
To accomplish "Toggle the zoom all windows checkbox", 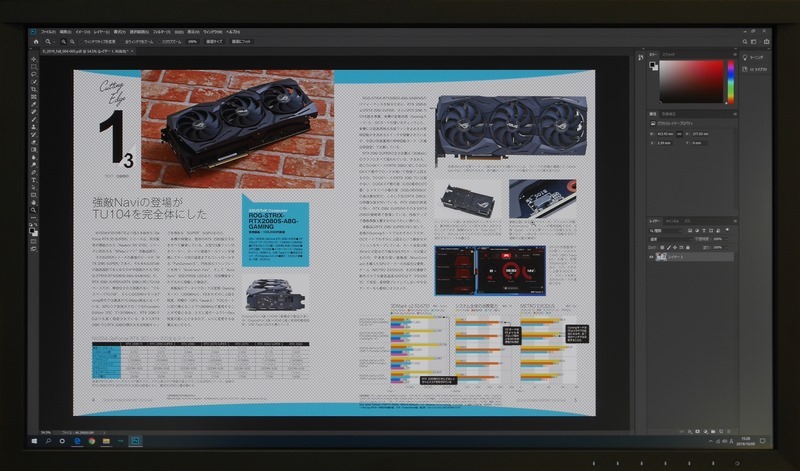I will [122, 42].
